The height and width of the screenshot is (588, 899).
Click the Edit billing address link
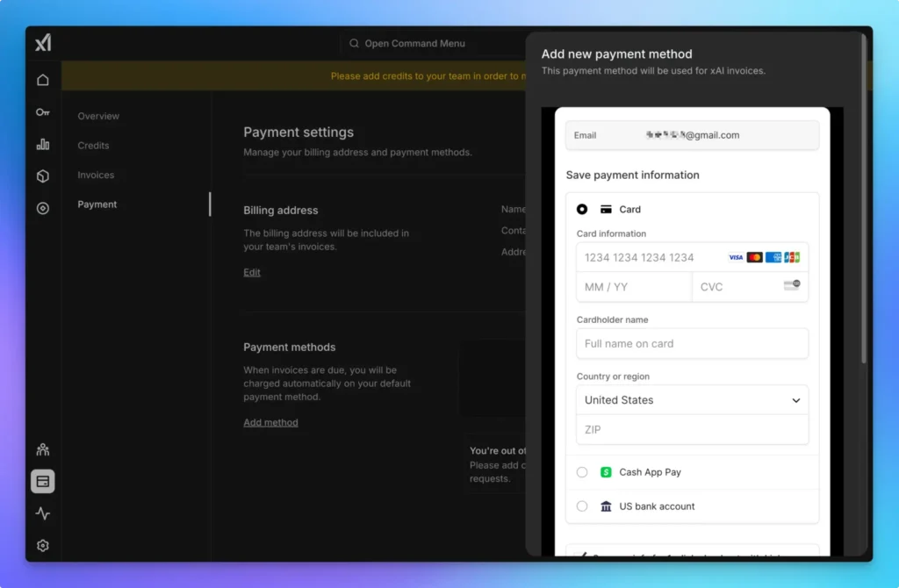252,272
